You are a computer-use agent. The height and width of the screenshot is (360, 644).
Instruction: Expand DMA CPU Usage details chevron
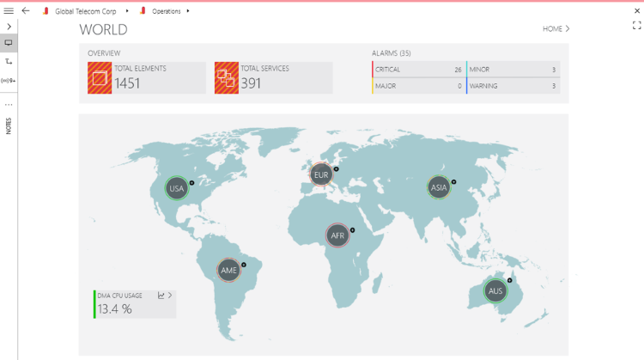pyautogui.click(x=170, y=296)
